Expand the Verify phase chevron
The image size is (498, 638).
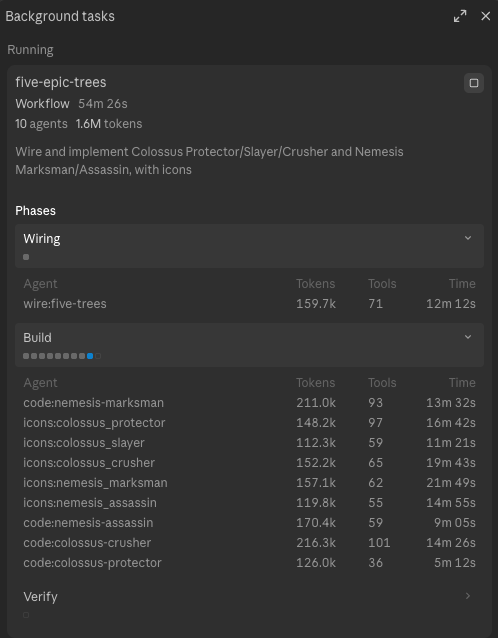click(x=468, y=596)
